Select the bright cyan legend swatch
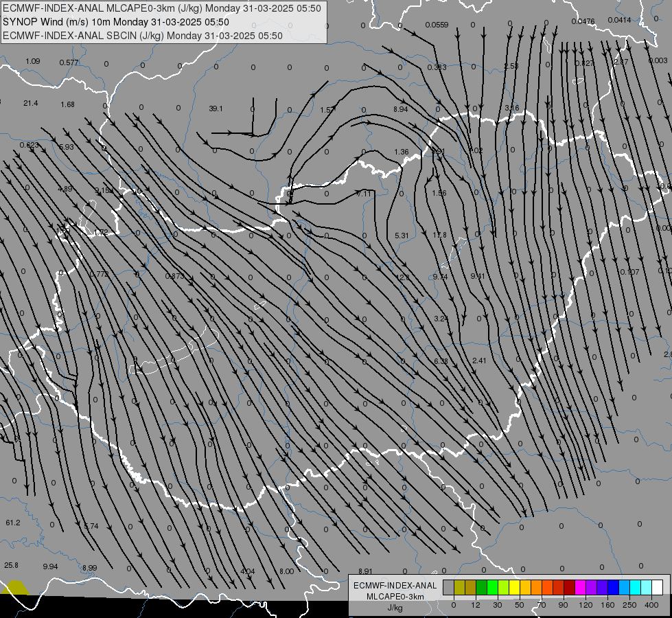This screenshot has height=618, width=672. click(635, 587)
